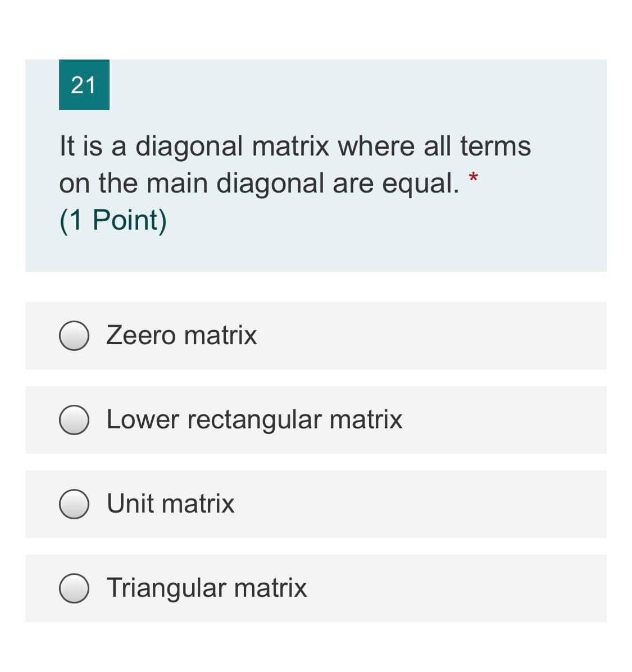
Task: Click the Lower rectangular matrix text label
Action: tap(254, 420)
